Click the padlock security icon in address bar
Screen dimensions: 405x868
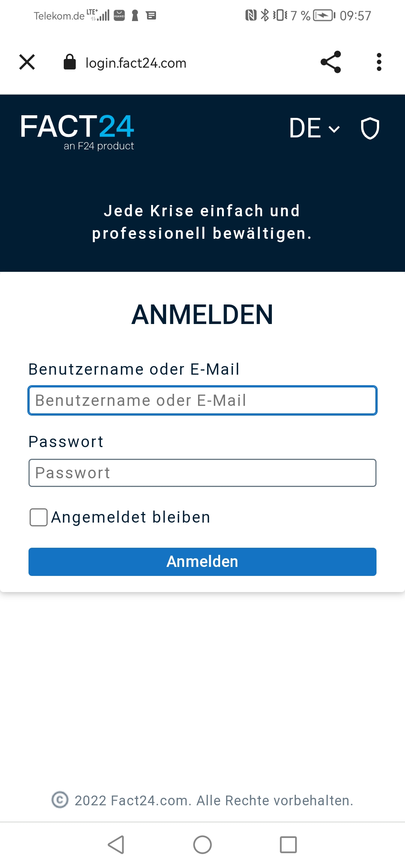70,62
